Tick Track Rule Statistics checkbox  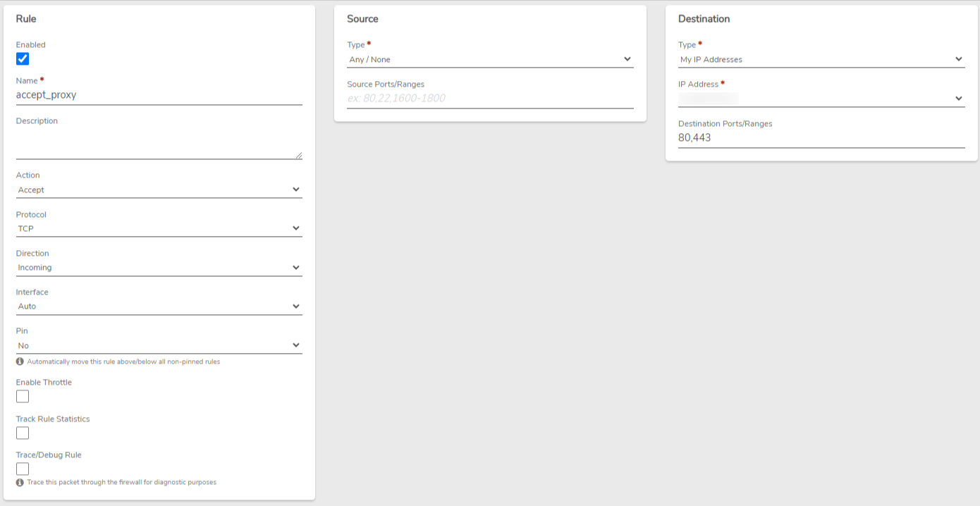[23, 433]
